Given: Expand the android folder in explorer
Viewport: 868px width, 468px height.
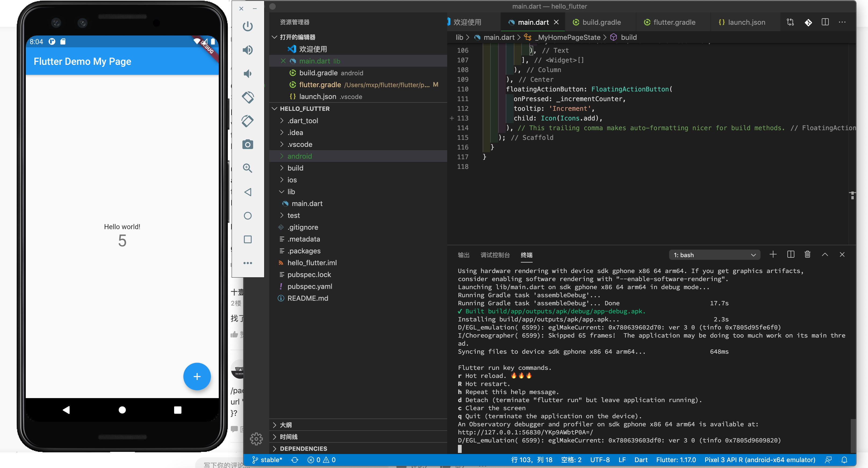Looking at the screenshot, I should coord(299,156).
